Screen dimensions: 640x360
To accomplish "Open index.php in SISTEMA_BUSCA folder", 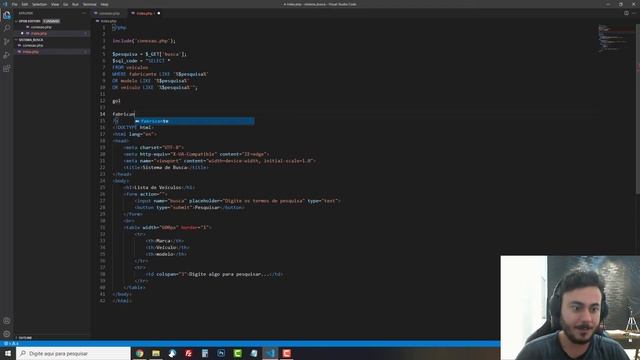I will pos(31,51).
